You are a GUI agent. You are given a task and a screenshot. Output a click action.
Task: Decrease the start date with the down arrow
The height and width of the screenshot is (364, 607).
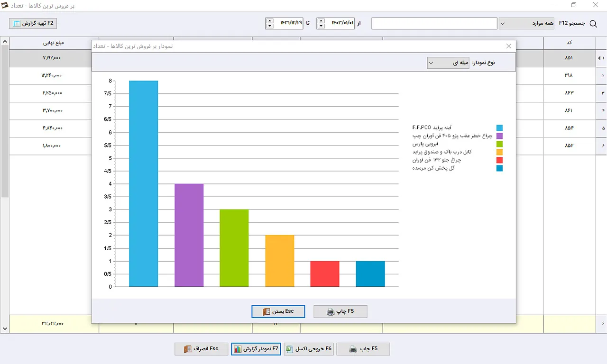pyautogui.click(x=321, y=26)
